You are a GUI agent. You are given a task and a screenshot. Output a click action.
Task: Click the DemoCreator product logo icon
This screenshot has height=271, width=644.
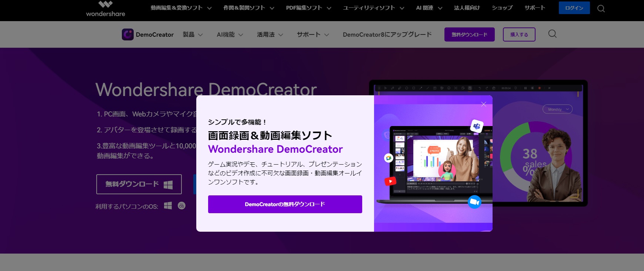tap(127, 34)
